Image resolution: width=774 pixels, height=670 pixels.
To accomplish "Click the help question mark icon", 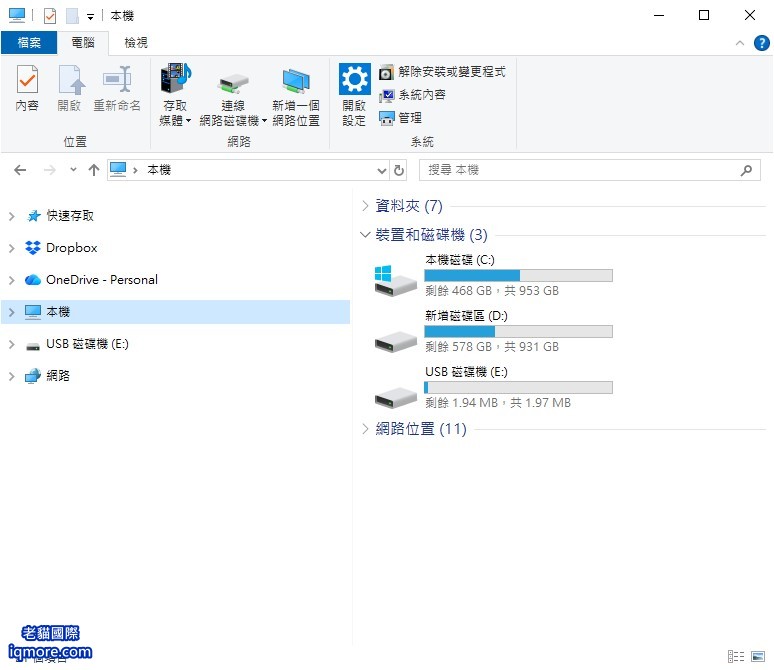I will point(761,43).
